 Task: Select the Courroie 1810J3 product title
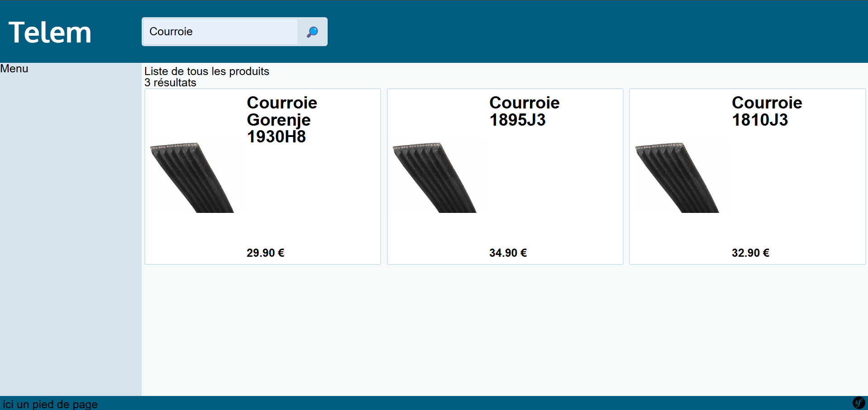(767, 111)
